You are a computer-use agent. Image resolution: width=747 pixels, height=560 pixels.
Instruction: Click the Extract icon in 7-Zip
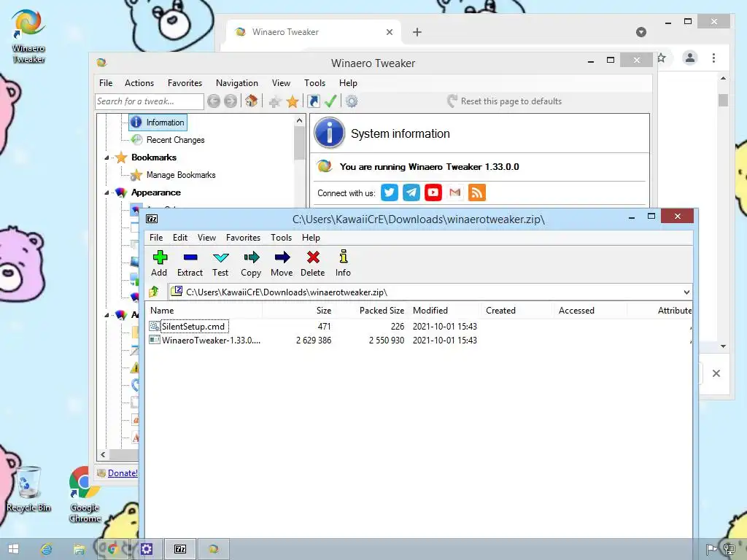point(190,257)
